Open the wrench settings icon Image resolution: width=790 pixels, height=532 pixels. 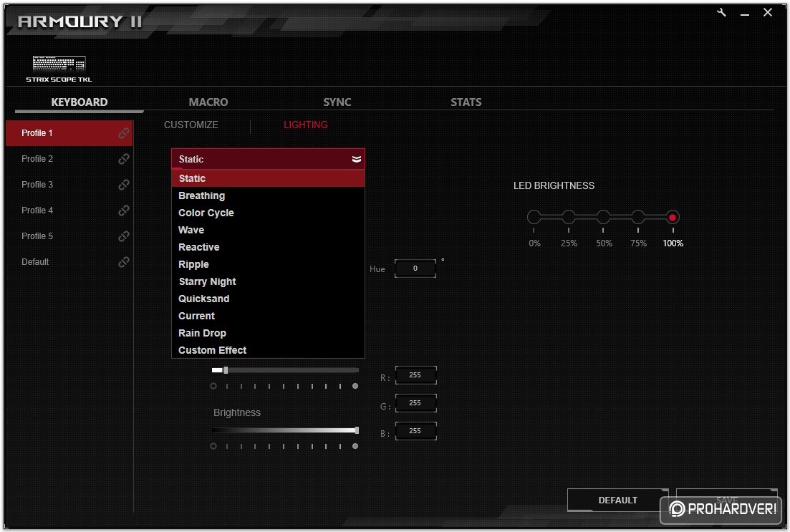coord(721,13)
